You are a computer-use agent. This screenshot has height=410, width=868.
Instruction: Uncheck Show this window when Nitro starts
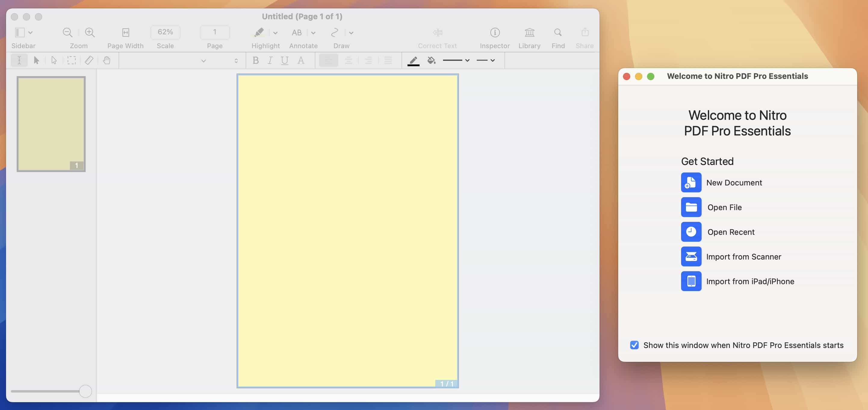(x=634, y=345)
